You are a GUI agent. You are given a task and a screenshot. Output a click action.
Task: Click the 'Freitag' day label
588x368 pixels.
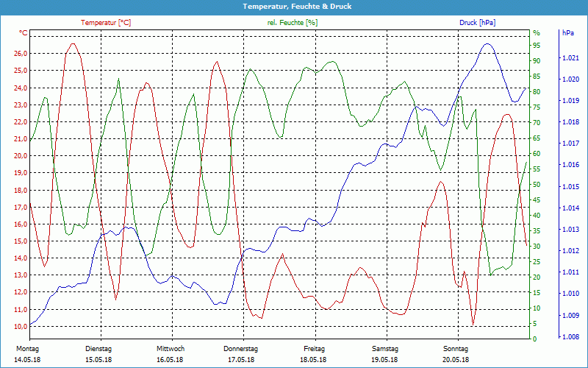(315, 349)
